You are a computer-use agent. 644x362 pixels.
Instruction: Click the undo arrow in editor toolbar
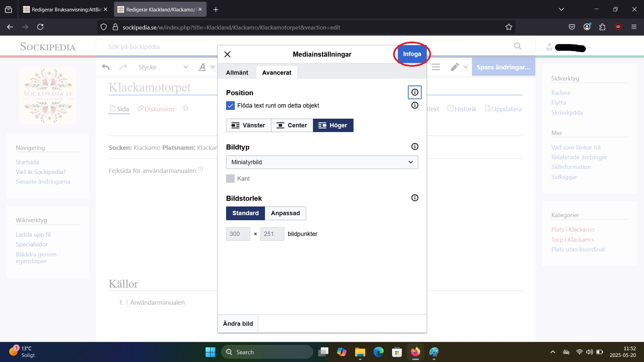click(x=106, y=67)
